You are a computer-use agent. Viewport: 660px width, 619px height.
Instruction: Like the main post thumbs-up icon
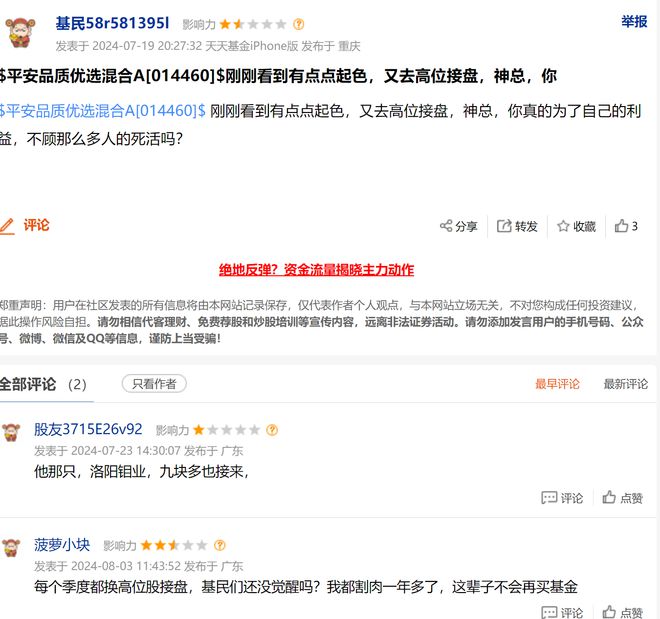pos(622,226)
